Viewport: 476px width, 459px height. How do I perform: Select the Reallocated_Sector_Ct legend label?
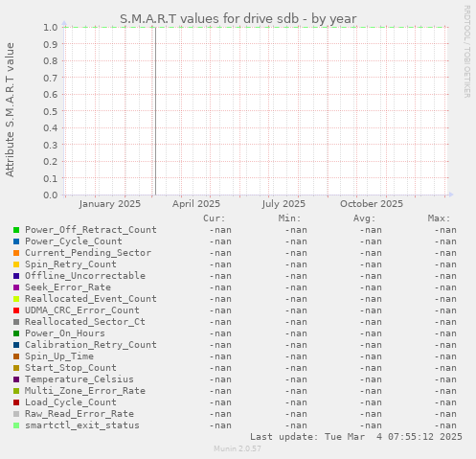[85, 322]
